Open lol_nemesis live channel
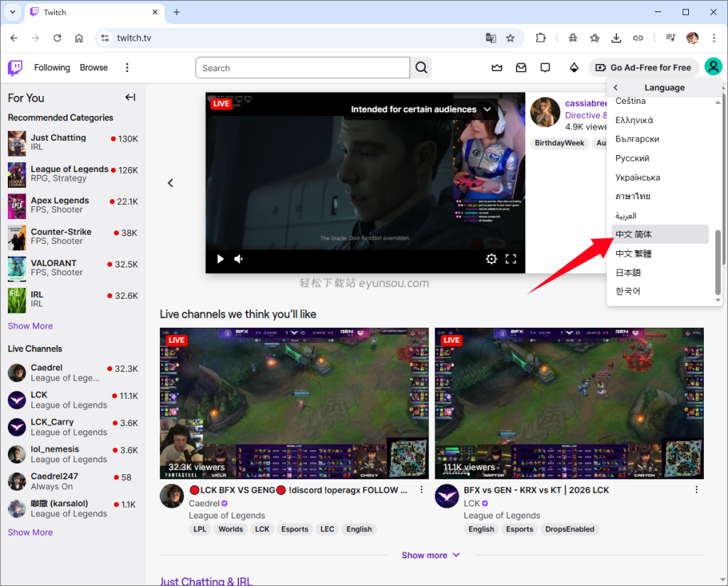This screenshot has height=586, width=728. point(73,454)
